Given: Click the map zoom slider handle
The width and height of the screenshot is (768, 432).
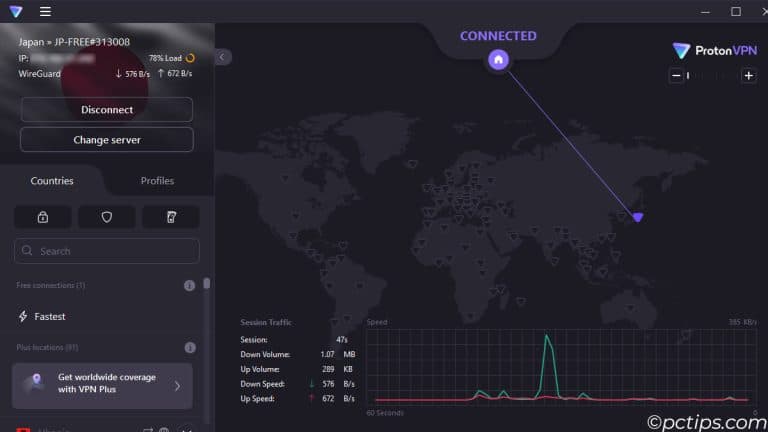Looking at the screenshot, I should tap(688, 75).
